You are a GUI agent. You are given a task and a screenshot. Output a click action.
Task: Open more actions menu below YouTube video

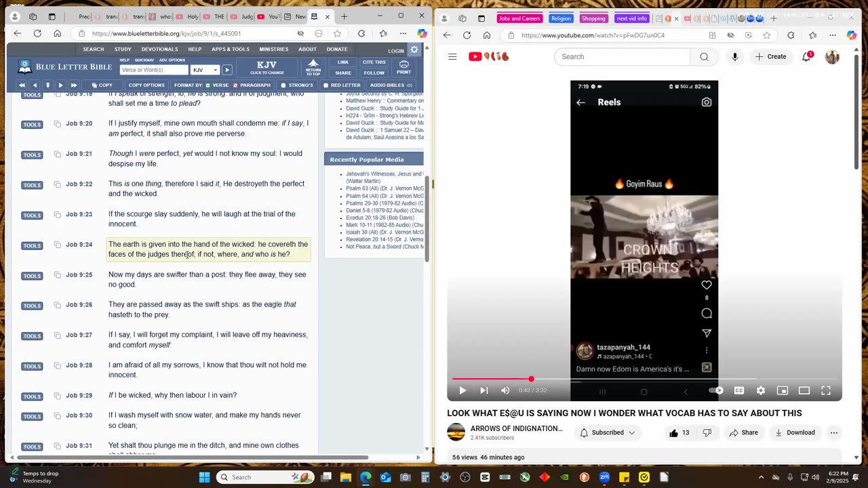click(833, 432)
